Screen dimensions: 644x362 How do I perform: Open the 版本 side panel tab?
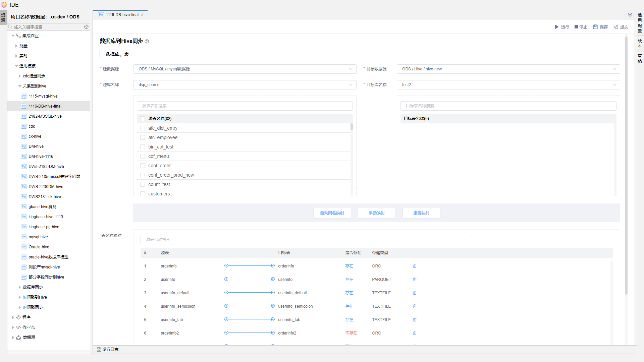[x=640, y=44]
